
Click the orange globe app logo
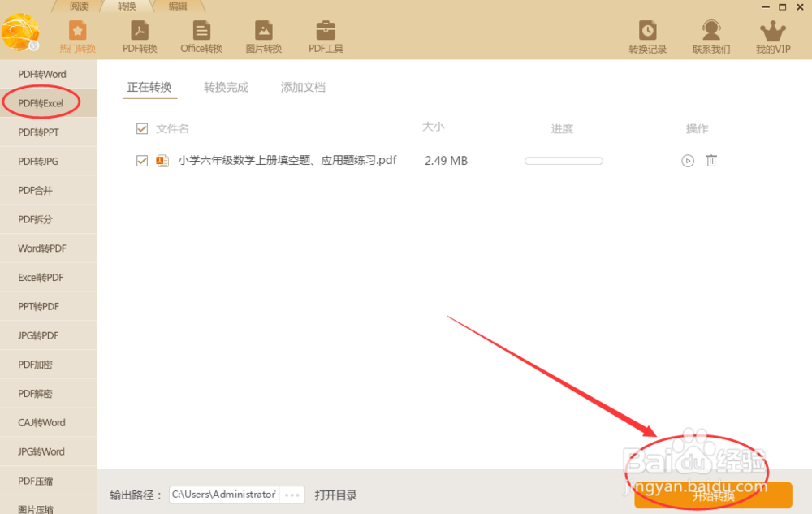(x=20, y=32)
